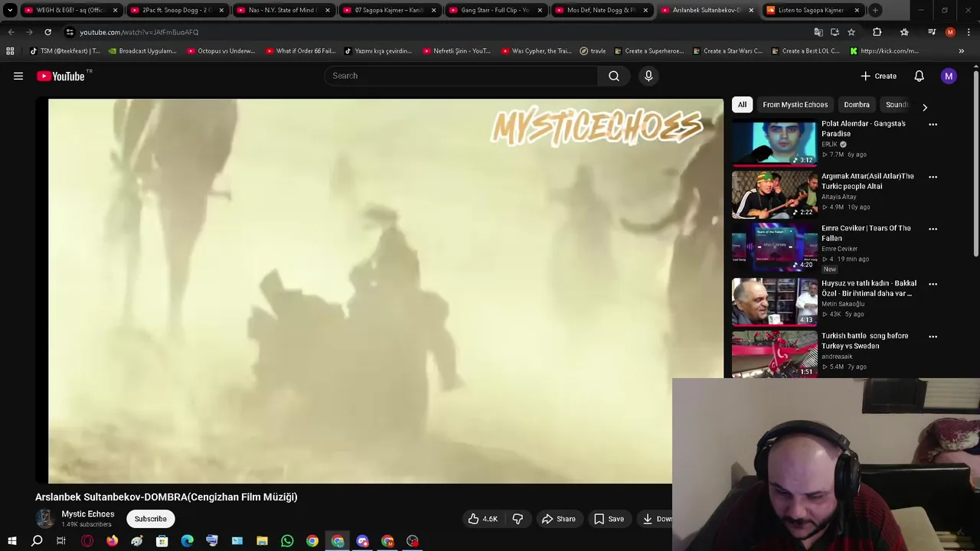This screenshot has height=551, width=980.
Task: Go to YouTube home via logo
Action: pyautogui.click(x=60, y=76)
